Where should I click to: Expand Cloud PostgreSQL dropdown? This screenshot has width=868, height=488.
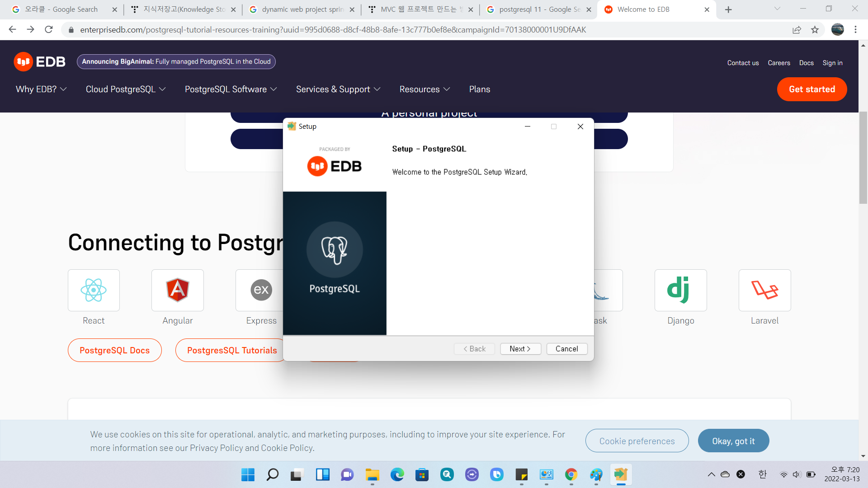pyautogui.click(x=126, y=89)
